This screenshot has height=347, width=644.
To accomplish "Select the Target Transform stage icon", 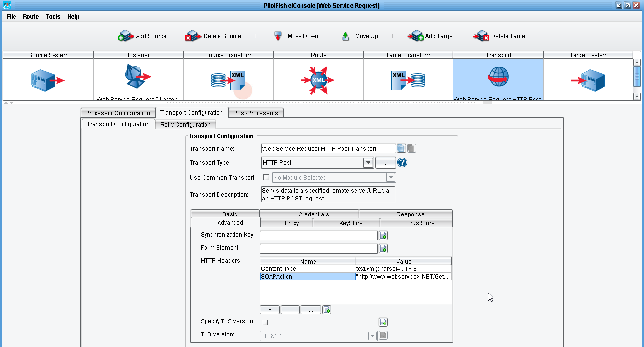I will [x=408, y=80].
